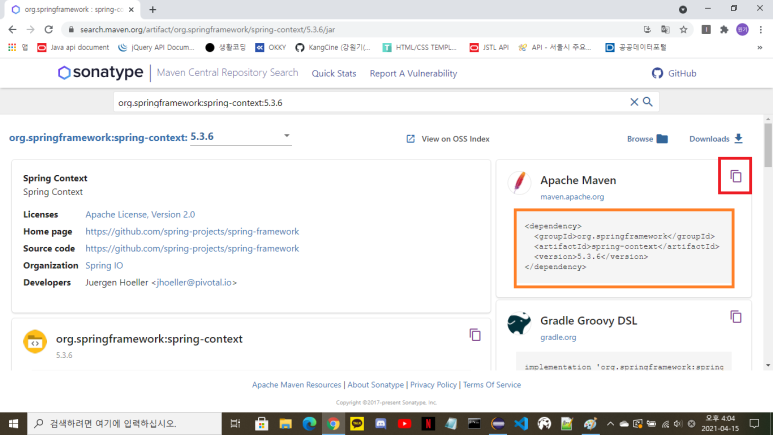
Task: Open the Spring IO organization link
Action: tap(104, 265)
